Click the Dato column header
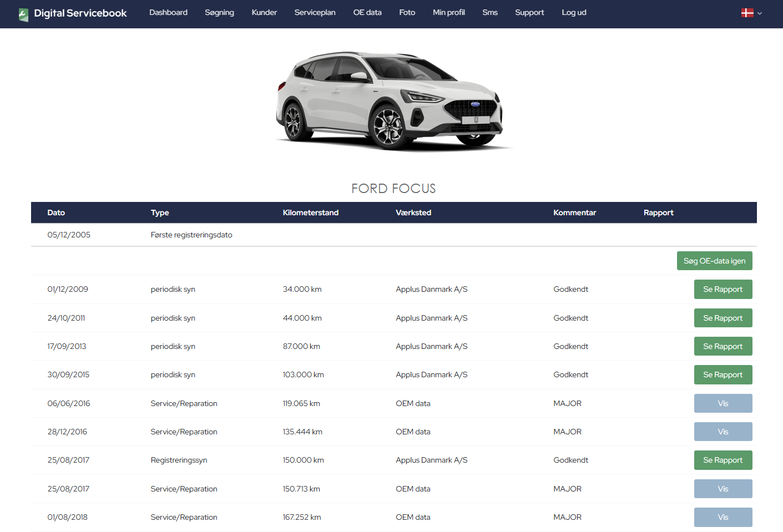783x532 pixels. (x=56, y=212)
